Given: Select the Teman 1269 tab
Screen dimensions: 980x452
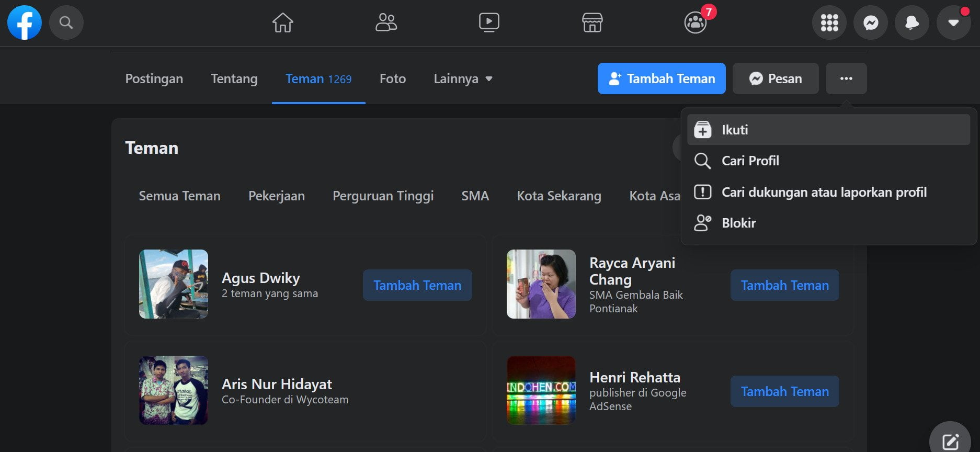Looking at the screenshot, I should [318, 78].
